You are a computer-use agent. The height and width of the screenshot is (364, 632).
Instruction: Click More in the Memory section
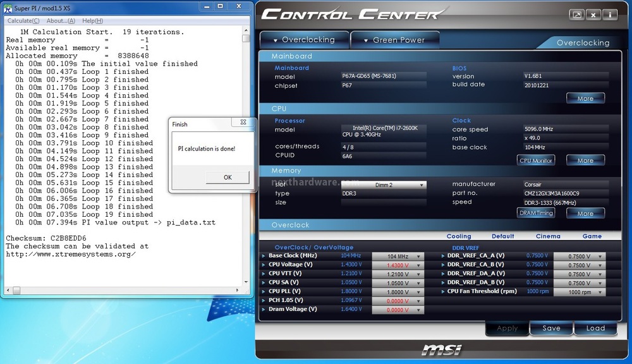(x=585, y=213)
